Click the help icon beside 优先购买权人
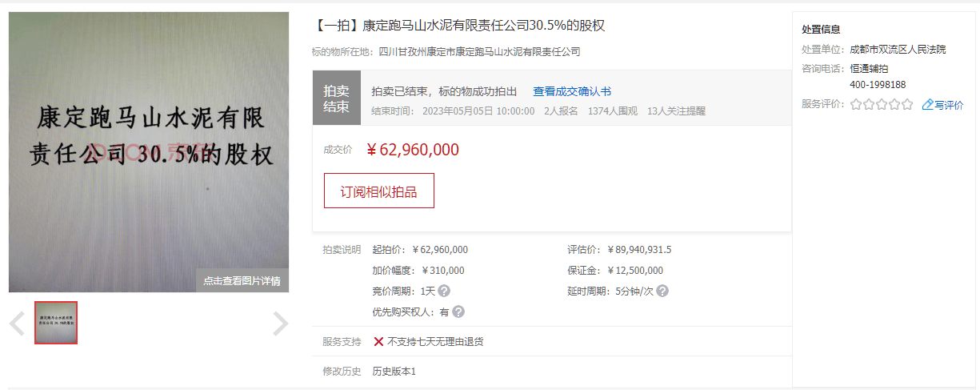The width and height of the screenshot is (980, 390). 458,312
